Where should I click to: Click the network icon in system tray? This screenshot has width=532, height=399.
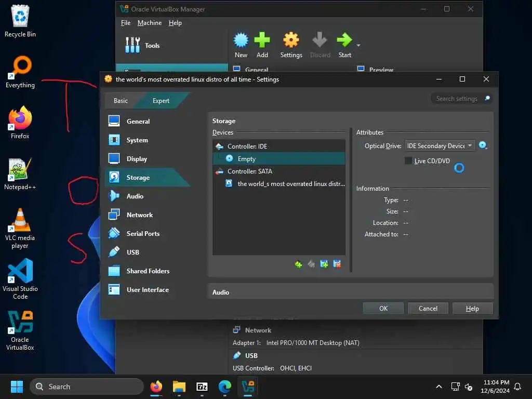pyautogui.click(x=455, y=387)
